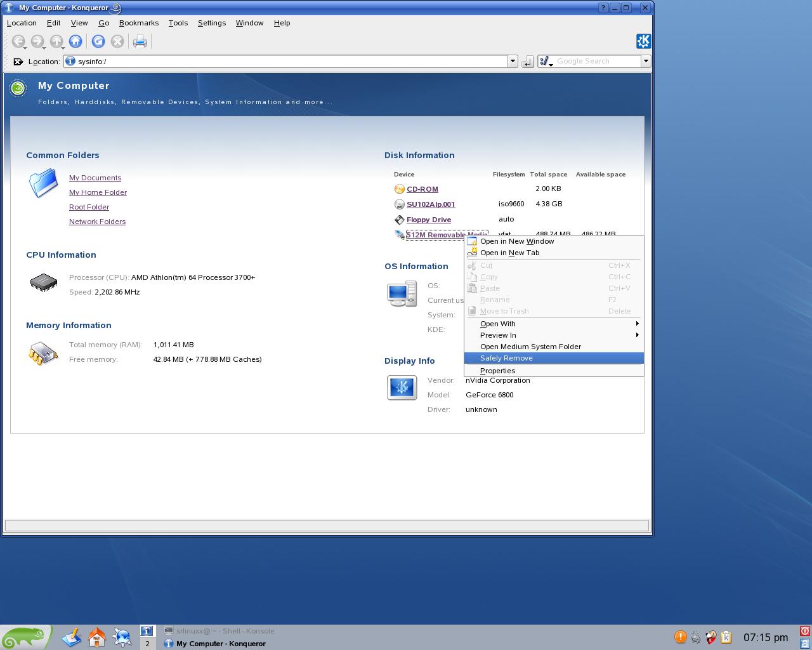This screenshot has width=812, height=650.
Task: Open the Tools menu
Action: point(178,23)
